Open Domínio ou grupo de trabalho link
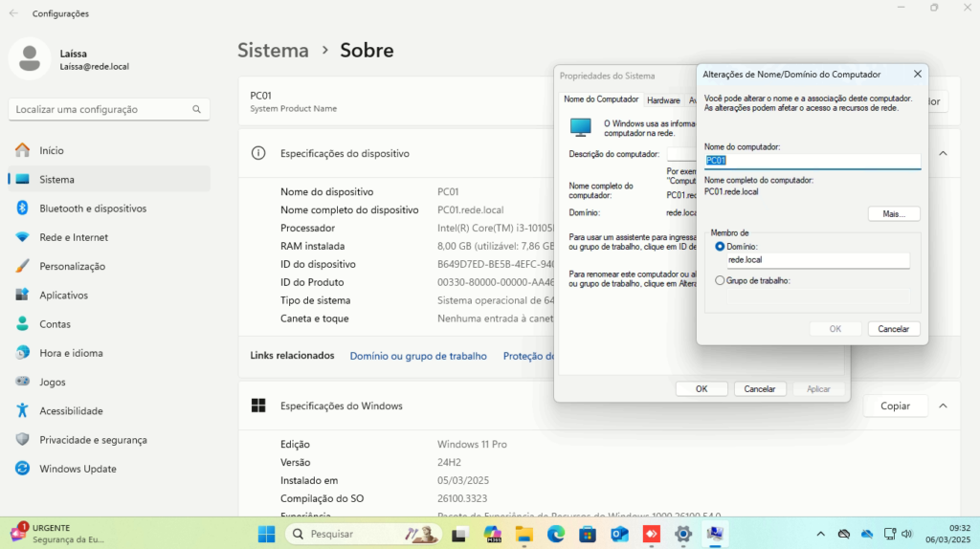 418,356
